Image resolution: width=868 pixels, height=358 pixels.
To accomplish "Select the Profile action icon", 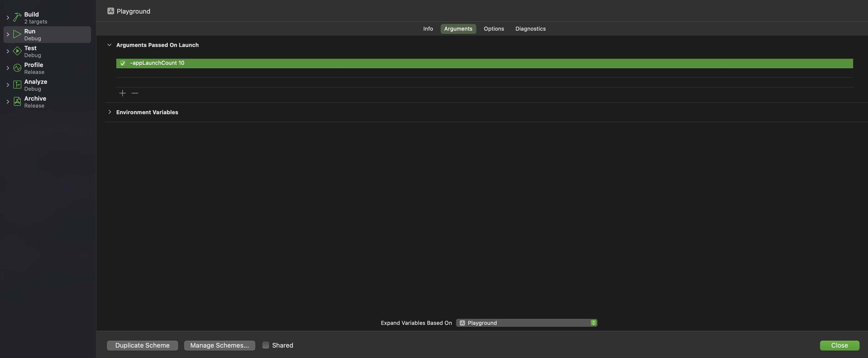I will (x=17, y=68).
